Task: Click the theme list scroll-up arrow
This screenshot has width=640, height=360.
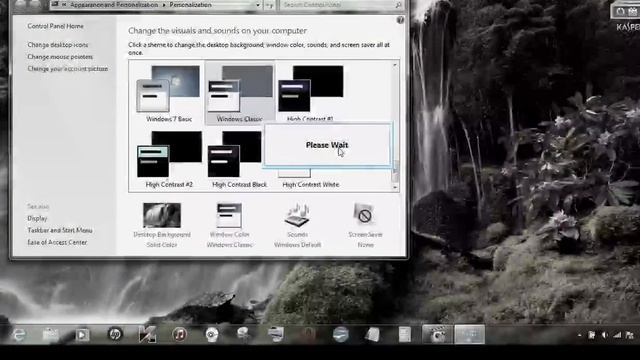Action: [x=395, y=65]
